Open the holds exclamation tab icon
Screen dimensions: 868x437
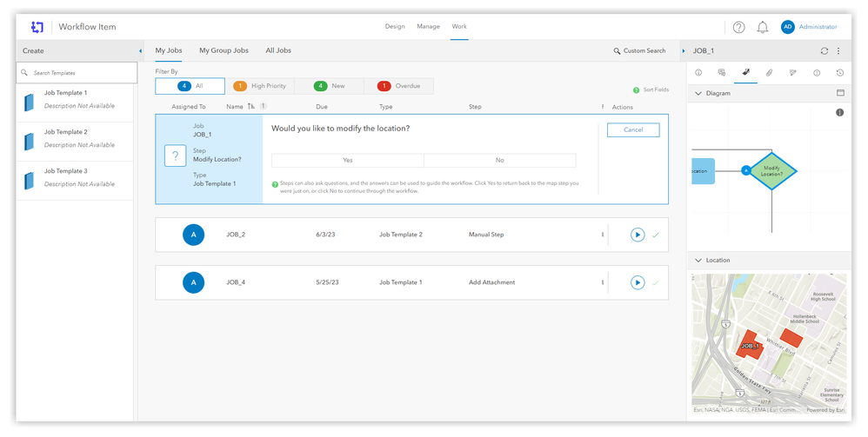[817, 72]
